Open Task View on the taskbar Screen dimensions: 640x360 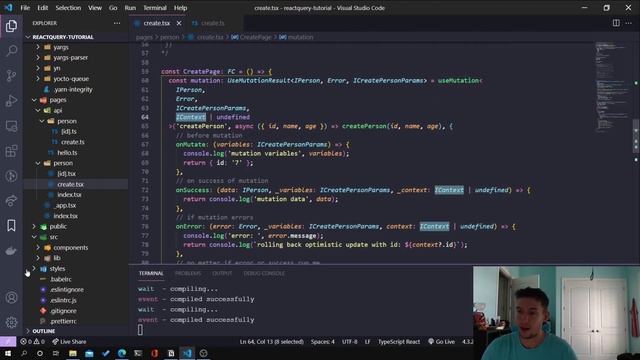pyautogui.click(x=56, y=353)
